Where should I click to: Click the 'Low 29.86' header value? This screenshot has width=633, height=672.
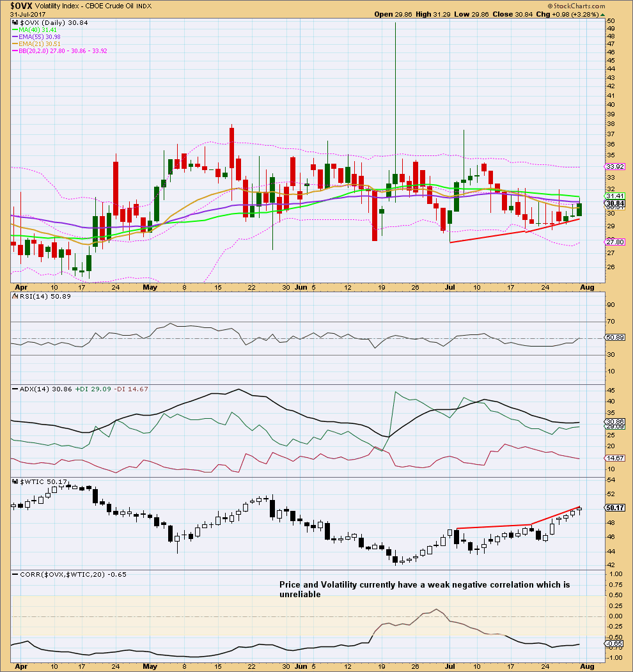point(471,14)
